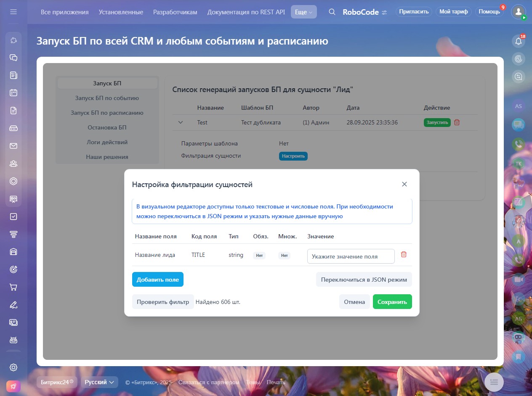This screenshot has width=532, height=396.
Task: Open the Русский language dropdown
Action: pos(99,382)
